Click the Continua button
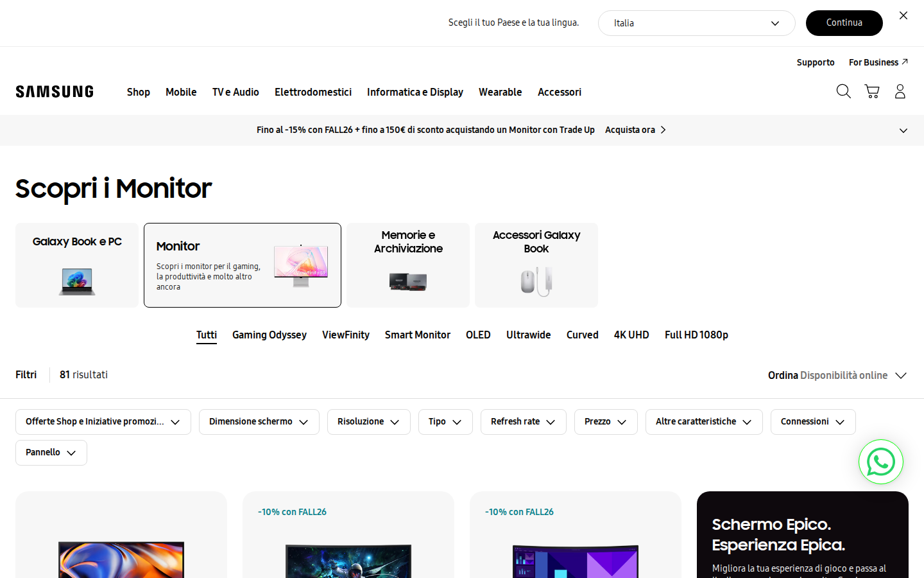Viewport: 924px width, 578px height. pyautogui.click(x=844, y=23)
